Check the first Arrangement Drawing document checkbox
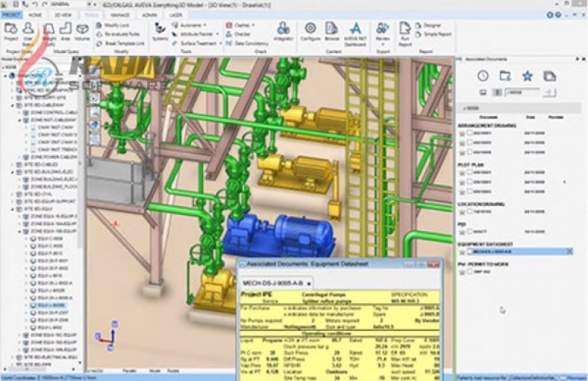This screenshot has height=381, width=588. tap(469, 133)
